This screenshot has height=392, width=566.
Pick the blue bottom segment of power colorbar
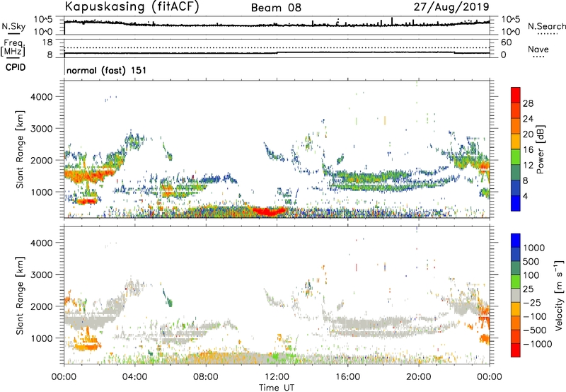tap(516, 204)
